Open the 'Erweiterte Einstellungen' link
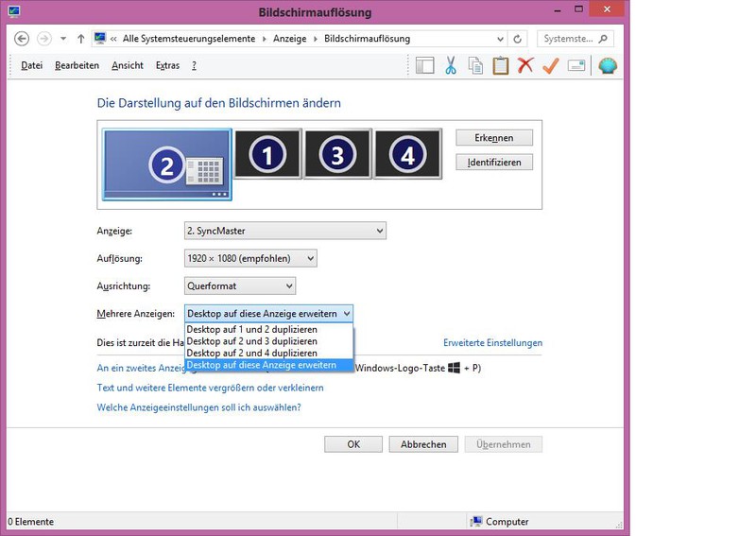This screenshot has height=536, width=756. click(x=492, y=343)
